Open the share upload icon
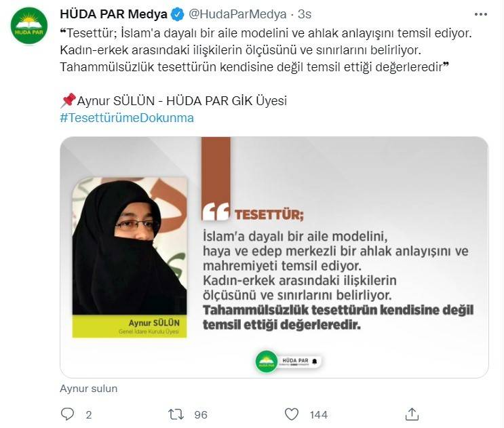Viewport: 504px width, 428px height. 412,414
